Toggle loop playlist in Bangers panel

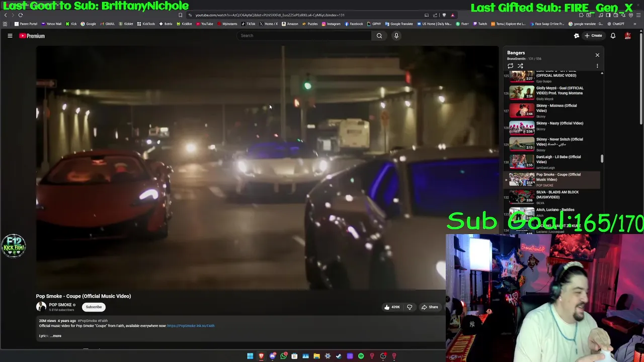click(x=510, y=66)
